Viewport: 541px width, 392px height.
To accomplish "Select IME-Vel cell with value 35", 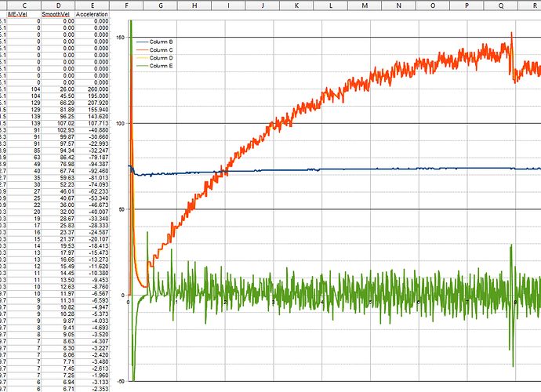I will point(24,178).
